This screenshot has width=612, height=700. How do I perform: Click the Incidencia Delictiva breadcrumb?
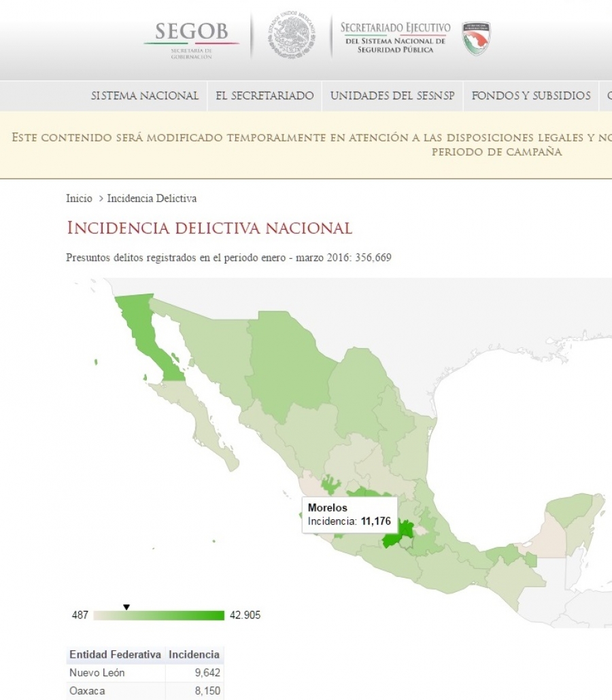[x=152, y=198]
